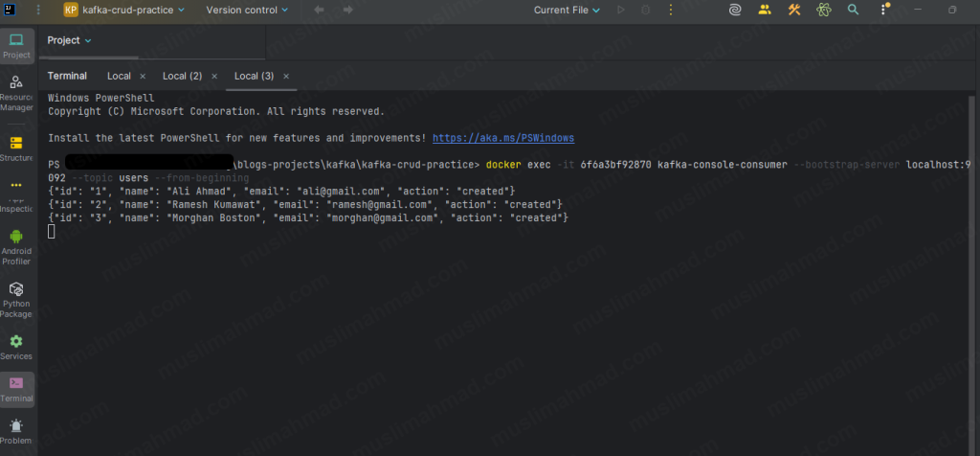Close the Local (3) terminal tab

[x=286, y=77]
